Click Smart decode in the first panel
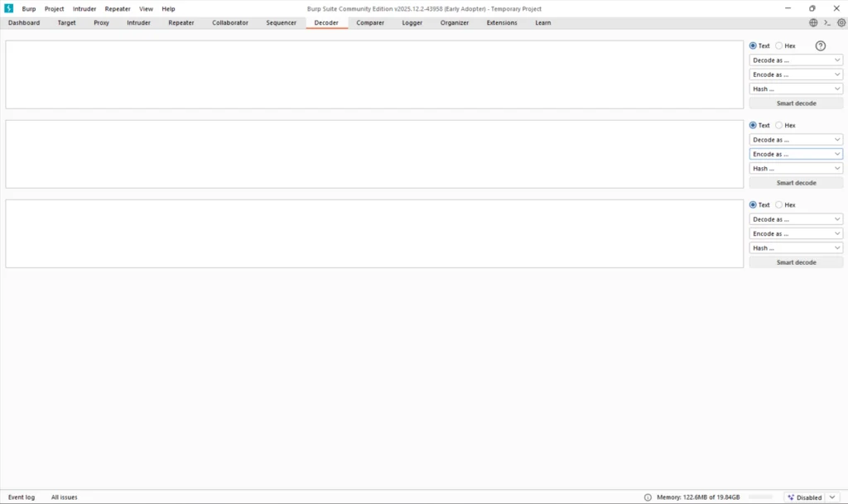848x504 pixels. tap(796, 103)
